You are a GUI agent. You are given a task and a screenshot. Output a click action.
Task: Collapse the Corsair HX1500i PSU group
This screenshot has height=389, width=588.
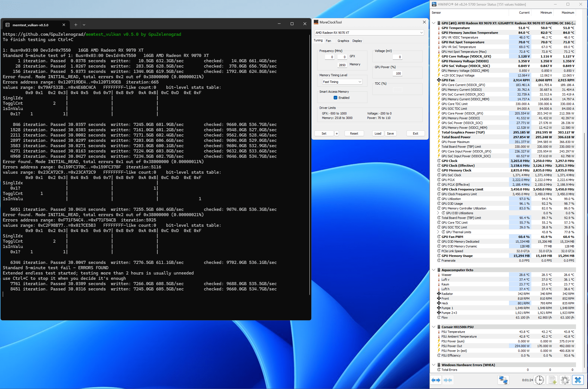coord(434,327)
